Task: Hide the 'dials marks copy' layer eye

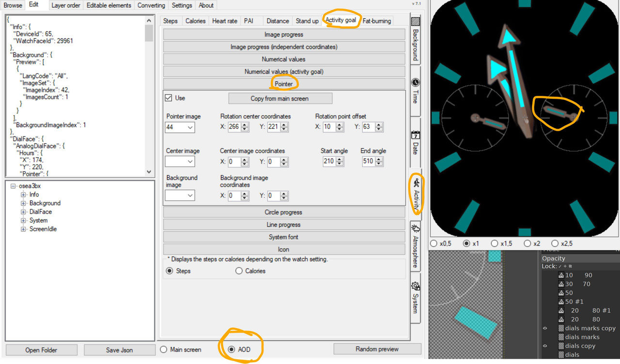Action: (545, 328)
